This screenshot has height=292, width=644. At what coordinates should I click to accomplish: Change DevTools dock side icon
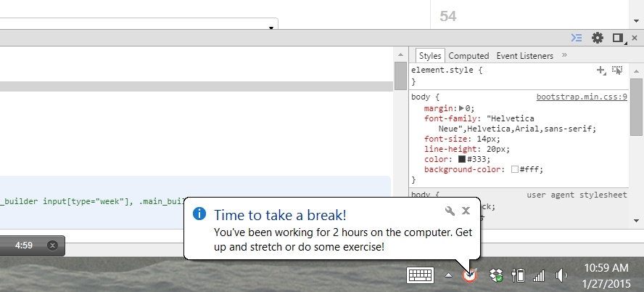point(618,38)
